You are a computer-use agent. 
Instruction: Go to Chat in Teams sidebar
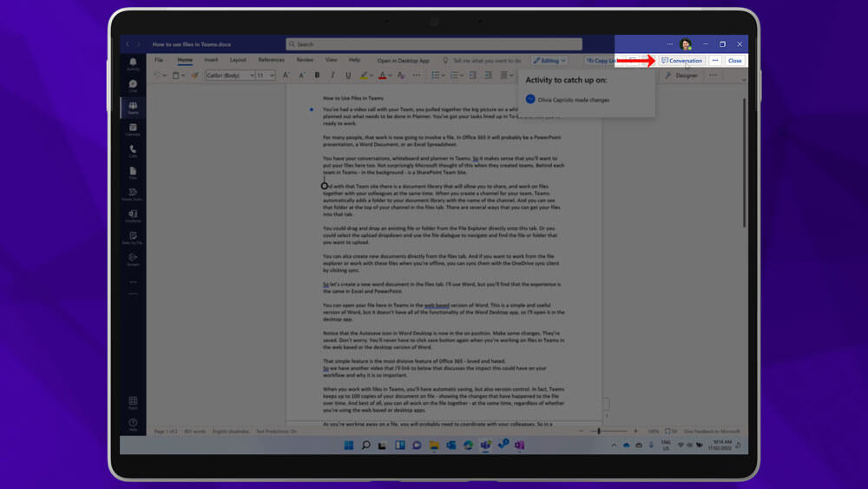(x=133, y=86)
